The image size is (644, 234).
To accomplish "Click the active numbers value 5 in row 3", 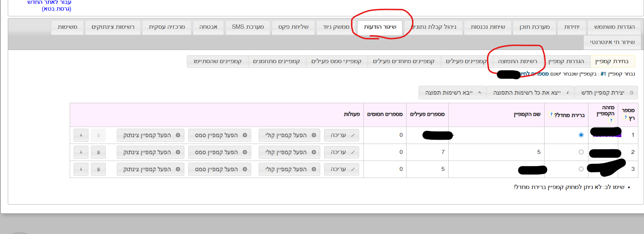I will pyautogui.click(x=443, y=169).
